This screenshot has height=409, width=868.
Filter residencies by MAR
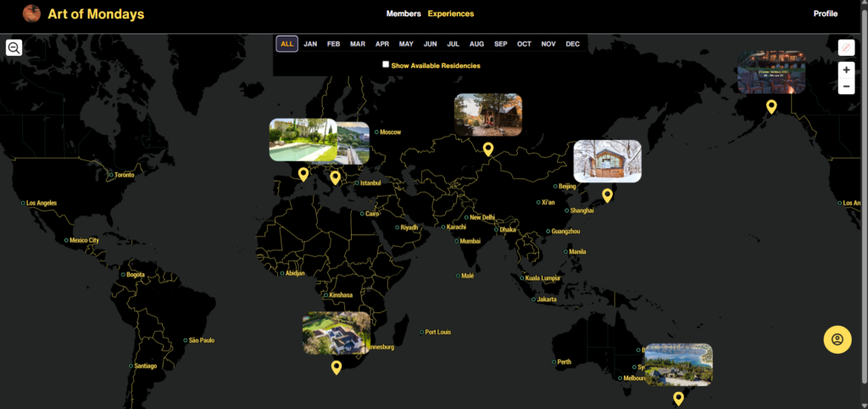coord(358,44)
